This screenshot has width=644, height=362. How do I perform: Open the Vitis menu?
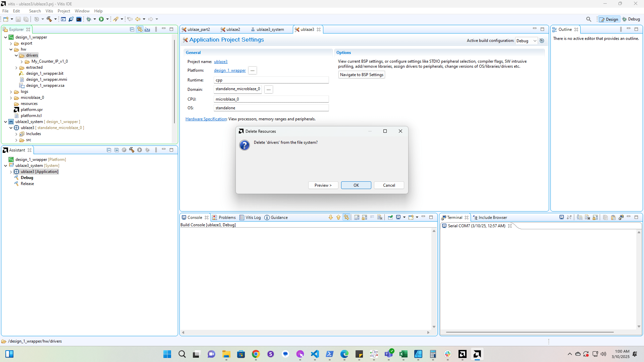(49, 11)
